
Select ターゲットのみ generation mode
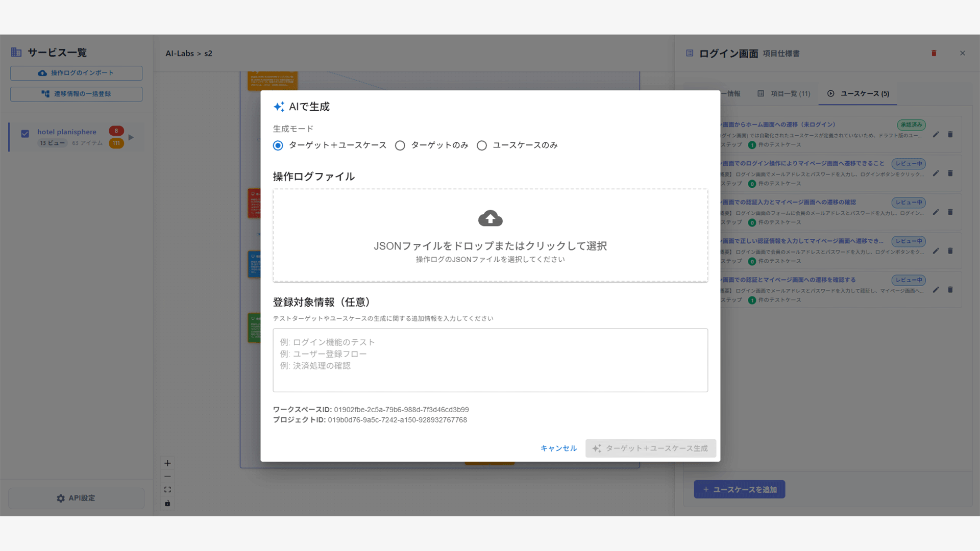point(400,146)
